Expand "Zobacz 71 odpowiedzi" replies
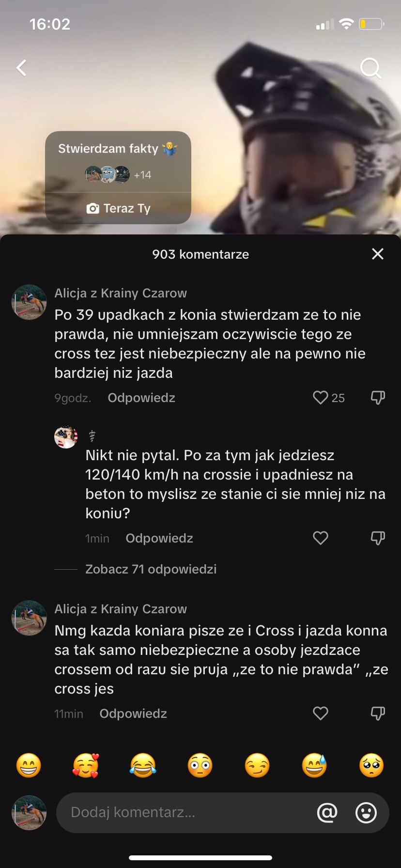 pyautogui.click(x=151, y=569)
